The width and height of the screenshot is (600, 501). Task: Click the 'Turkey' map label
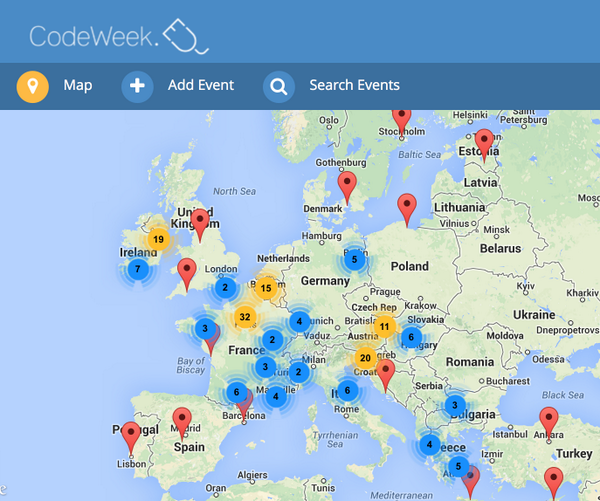pyautogui.click(x=574, y=454)
